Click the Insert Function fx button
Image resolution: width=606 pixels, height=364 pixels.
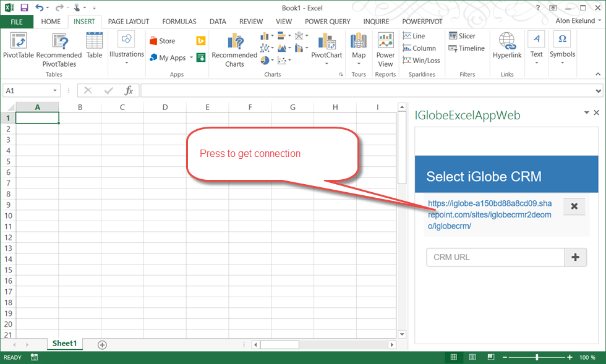129,90
